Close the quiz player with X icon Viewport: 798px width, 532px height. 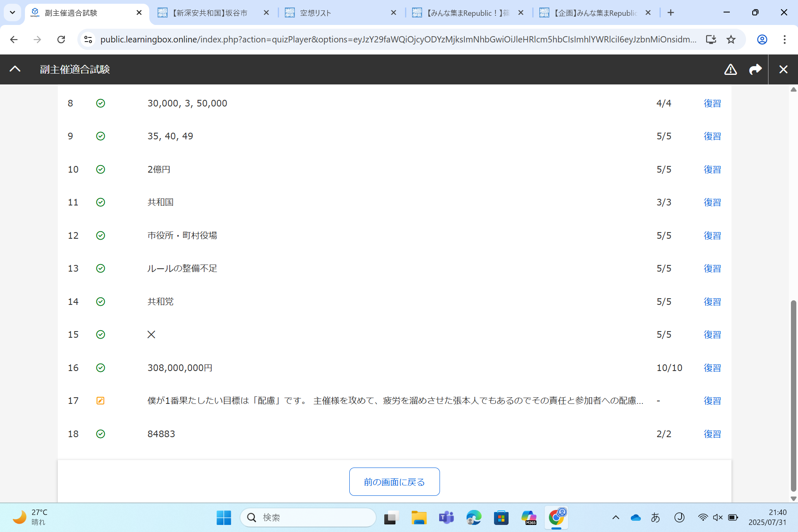783,69
